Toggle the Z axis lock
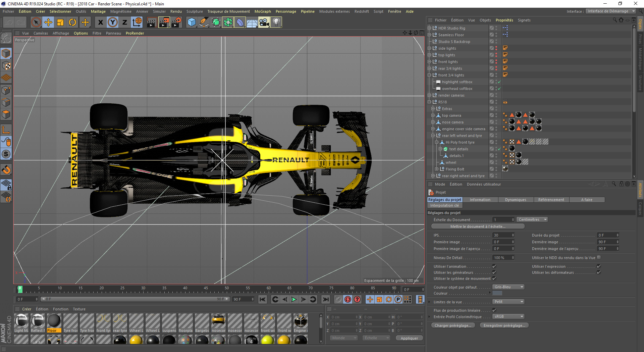The image size is (644, 352). pos(124,22)
